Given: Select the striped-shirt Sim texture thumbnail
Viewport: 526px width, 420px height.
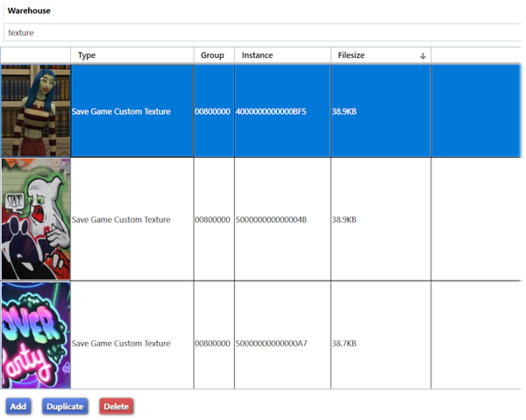Looking at the screenshot, I should tap(36, 111).
